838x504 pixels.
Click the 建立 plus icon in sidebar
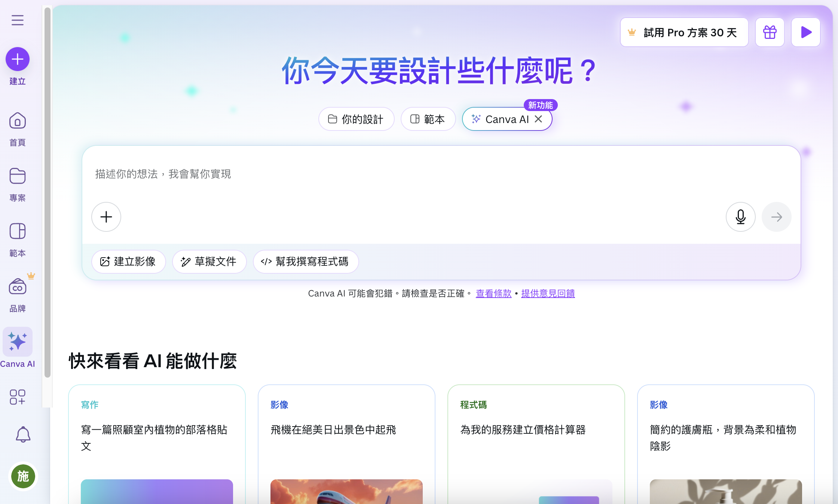17,59
